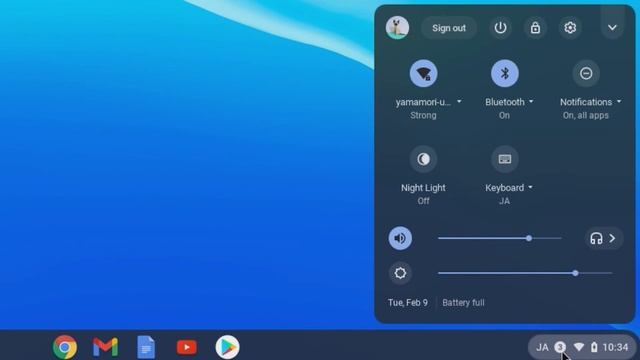Viewport: 640px width, 360px height.
Task: Click the battery icon in status tray
Action: pos(594,347)
